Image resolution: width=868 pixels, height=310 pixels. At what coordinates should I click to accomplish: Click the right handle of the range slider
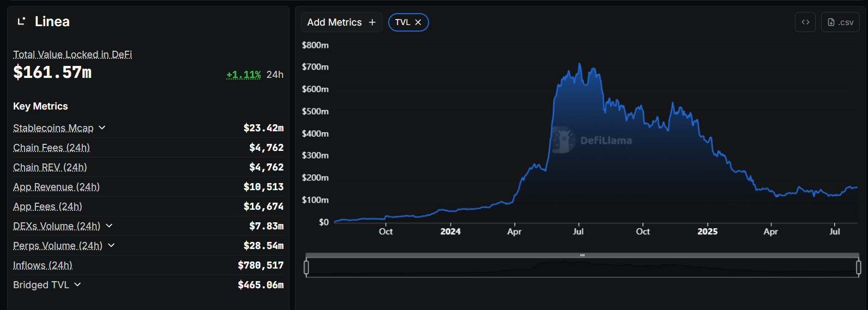click(859, 268)
